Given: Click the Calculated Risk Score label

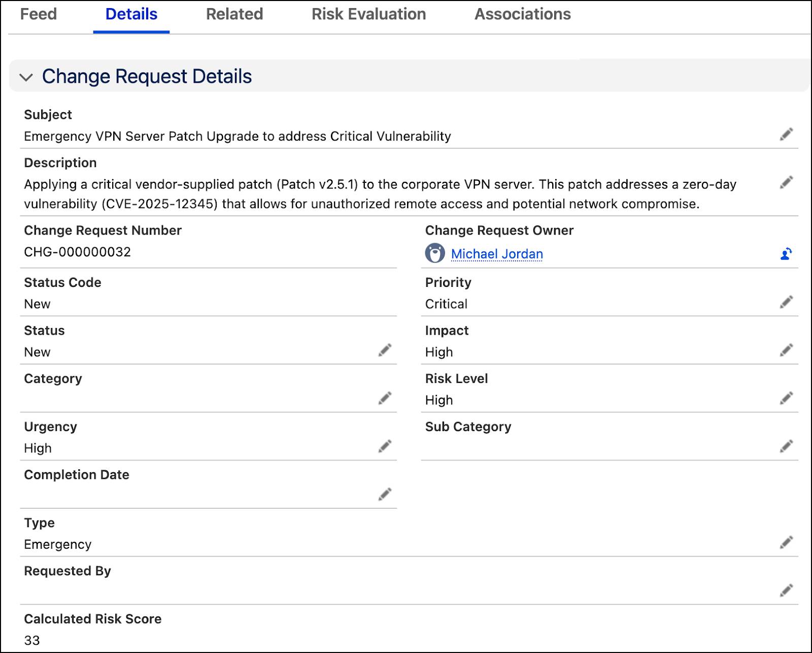Looking at the screenshot, I should pos(93,618).
